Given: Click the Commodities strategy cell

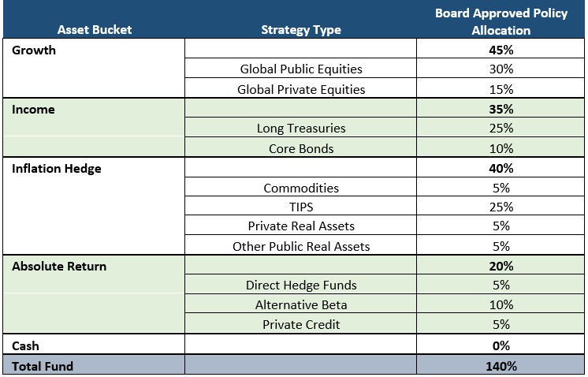Looking at the screenshot, I should tap(301, 187).
